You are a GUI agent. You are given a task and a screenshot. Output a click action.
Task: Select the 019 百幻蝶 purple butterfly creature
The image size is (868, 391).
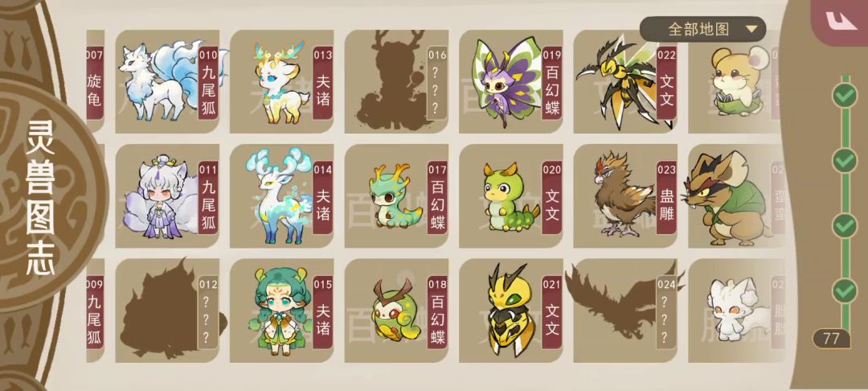tap(511, 81)
